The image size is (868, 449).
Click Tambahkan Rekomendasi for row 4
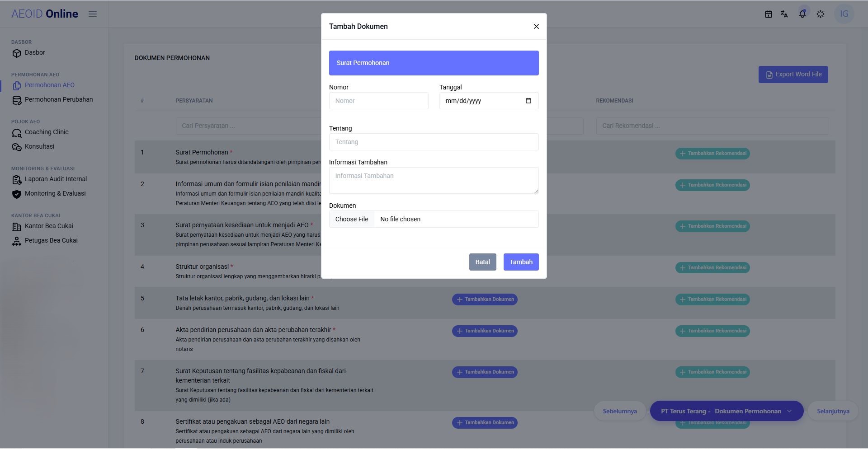[x=712, y=268]
